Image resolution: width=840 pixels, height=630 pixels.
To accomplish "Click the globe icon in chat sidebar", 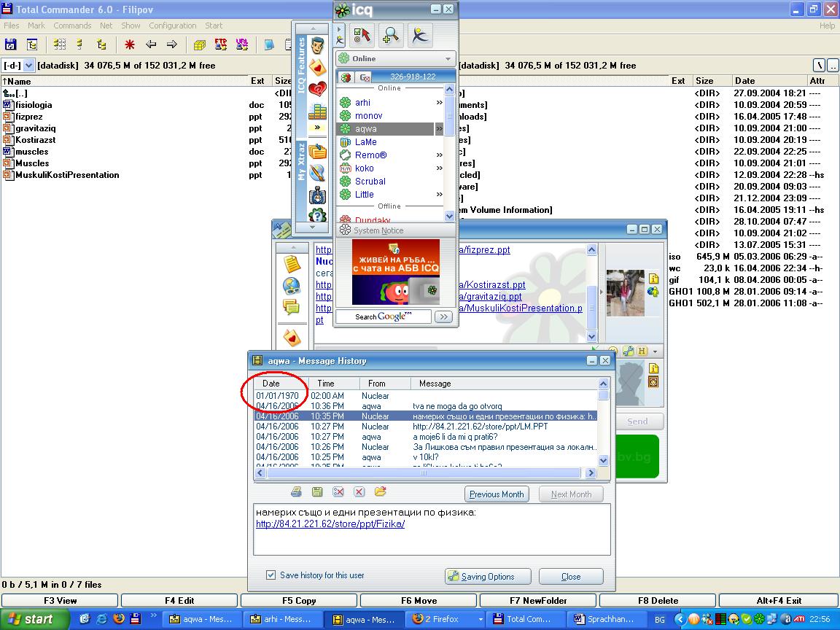I will point(292,287).
